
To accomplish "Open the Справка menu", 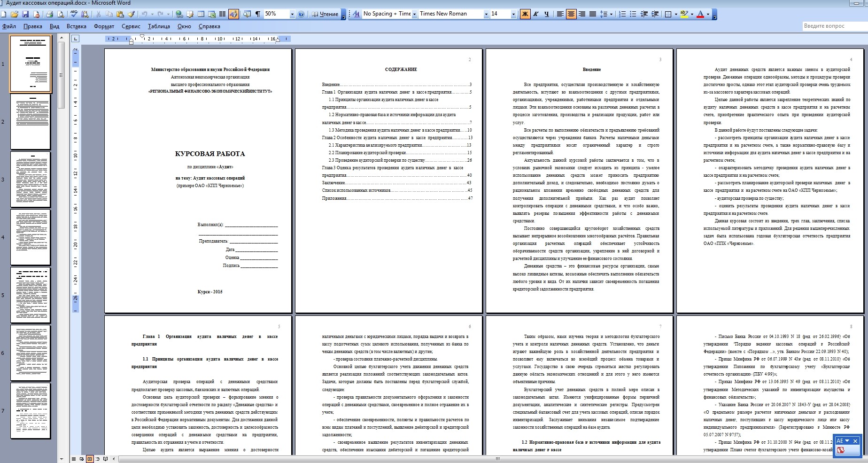I will pos(209,26).
